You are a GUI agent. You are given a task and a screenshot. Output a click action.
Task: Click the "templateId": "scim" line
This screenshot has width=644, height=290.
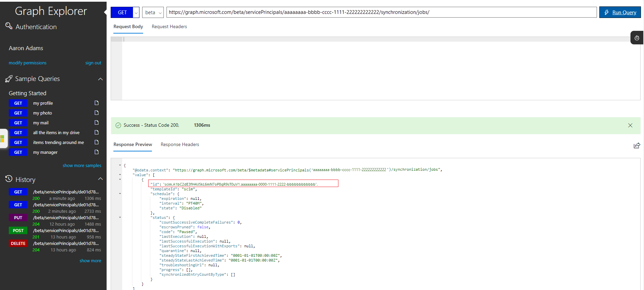click(174, 189)
